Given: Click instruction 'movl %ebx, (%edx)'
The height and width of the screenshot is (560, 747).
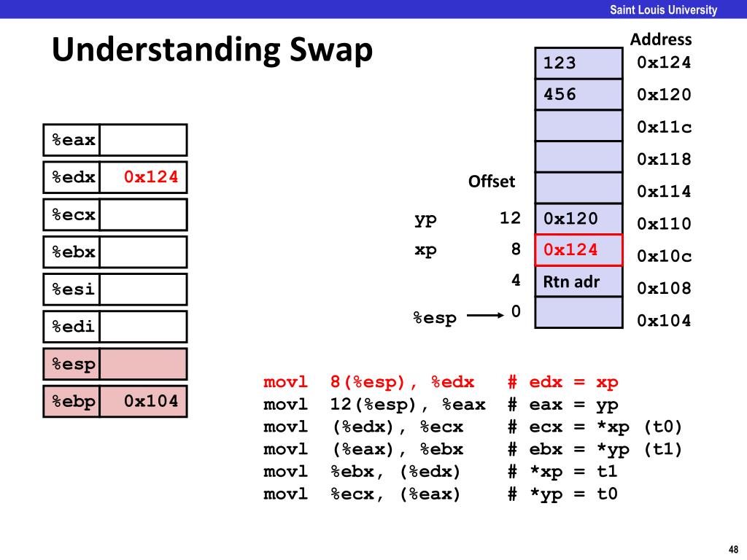Looking at the screenshot, I should (362, 472).
